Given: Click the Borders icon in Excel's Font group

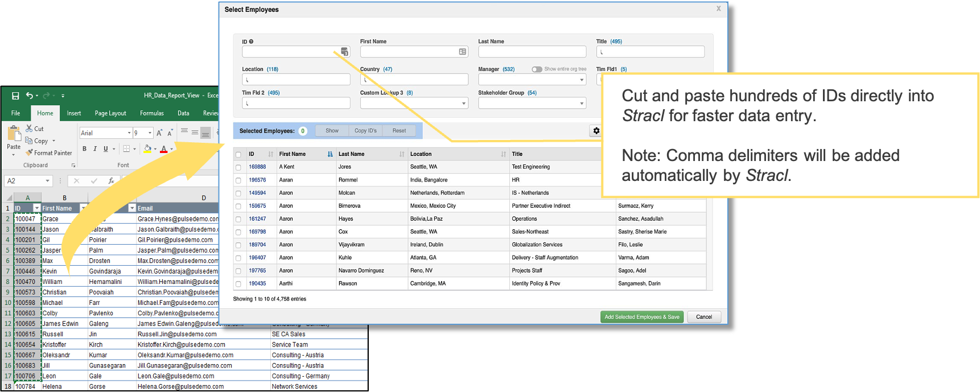Looking at the screenshot, I should (x=127, y=149).
